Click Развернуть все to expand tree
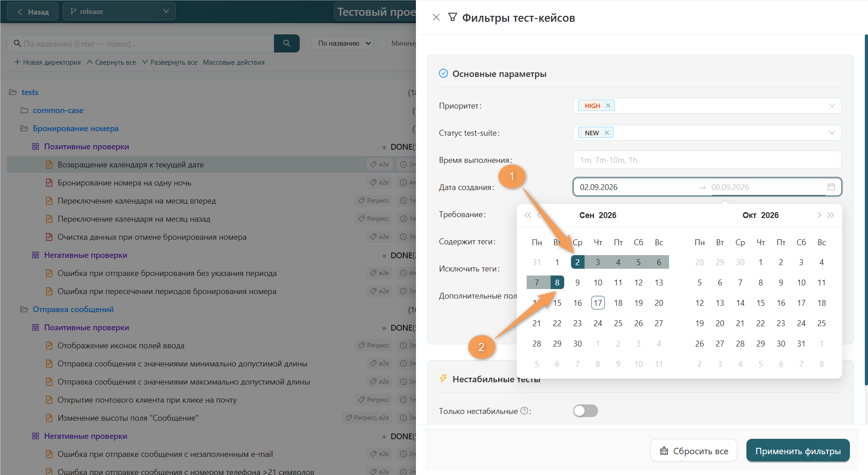Image resolution: width=868 pixels, height=475 pixels. (170, 62)
